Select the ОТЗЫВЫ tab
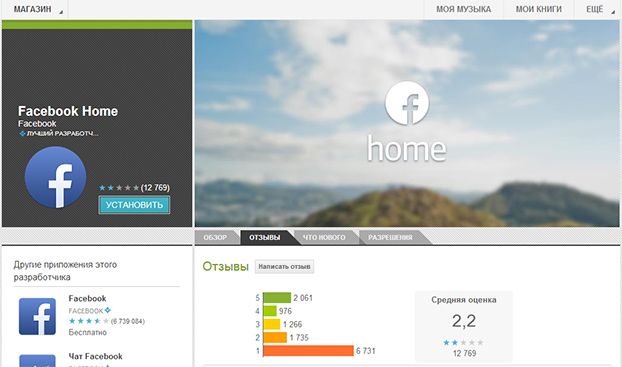The image size is (622, 367). point(265,237)
